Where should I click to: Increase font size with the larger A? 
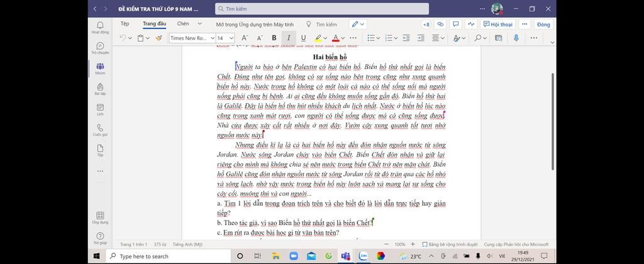[x=245, y=38]
